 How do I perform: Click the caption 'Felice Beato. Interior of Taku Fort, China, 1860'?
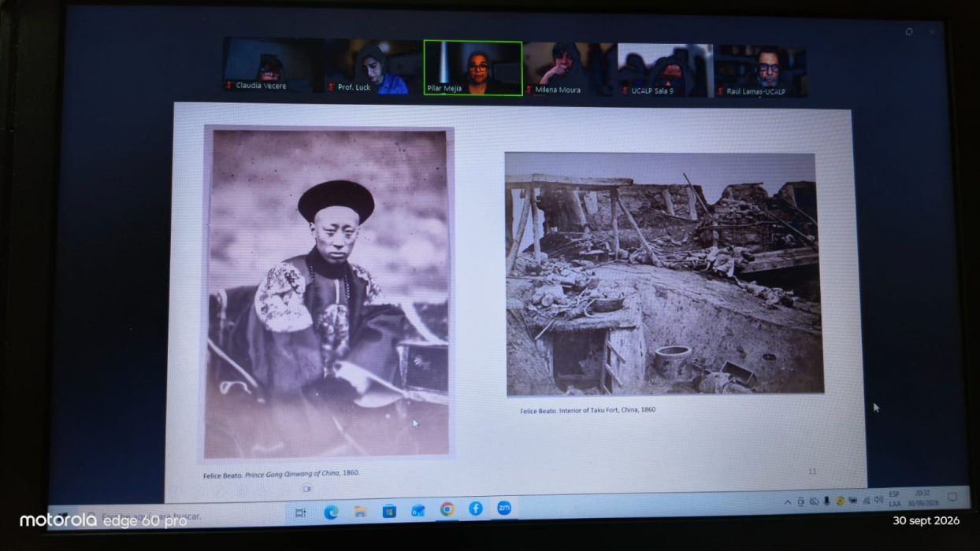588,410
